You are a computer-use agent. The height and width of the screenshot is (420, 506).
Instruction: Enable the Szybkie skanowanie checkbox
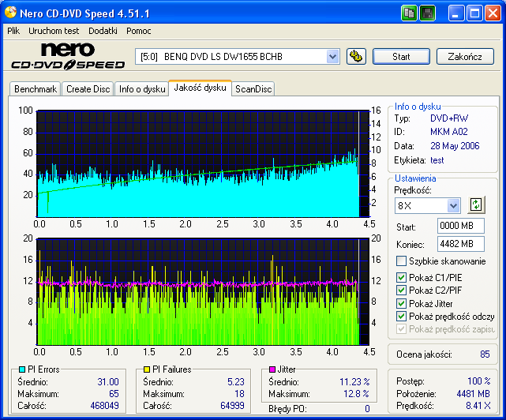[401, 261]
